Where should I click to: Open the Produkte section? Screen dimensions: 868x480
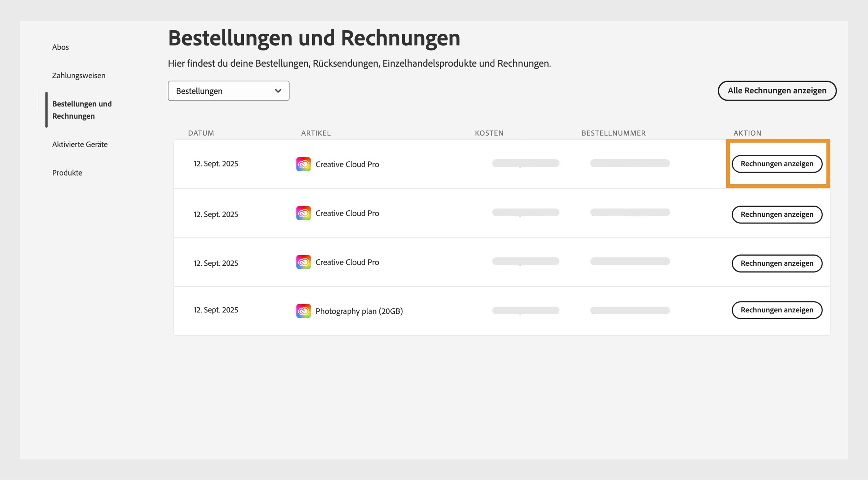coord(67,173)
